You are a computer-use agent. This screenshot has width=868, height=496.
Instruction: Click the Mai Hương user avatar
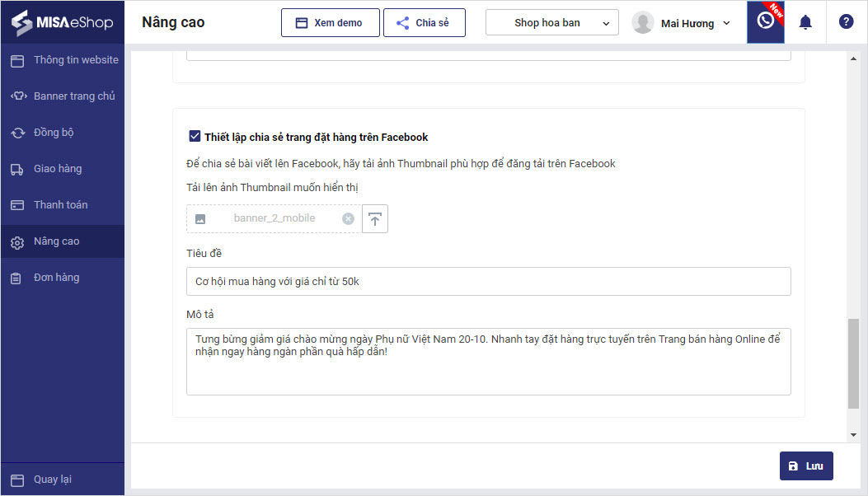pos(643,23)
